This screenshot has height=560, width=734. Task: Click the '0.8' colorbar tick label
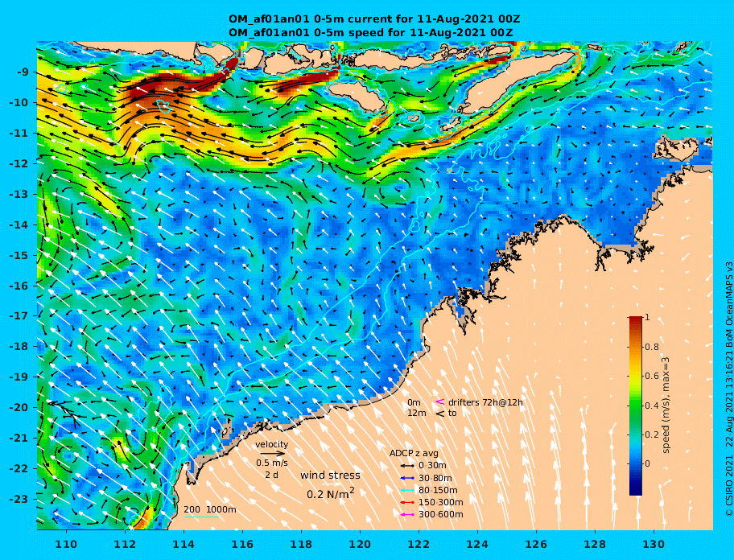[652, 347]
